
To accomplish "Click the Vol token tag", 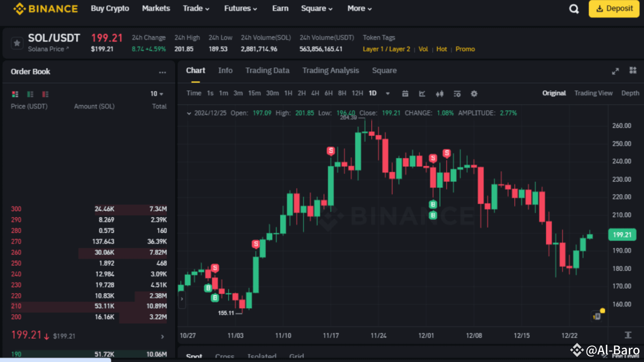I will [423, 49].
